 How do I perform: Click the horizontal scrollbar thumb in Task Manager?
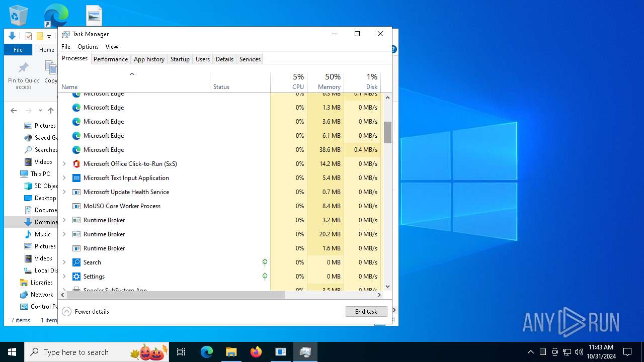[x=176, y=295]
